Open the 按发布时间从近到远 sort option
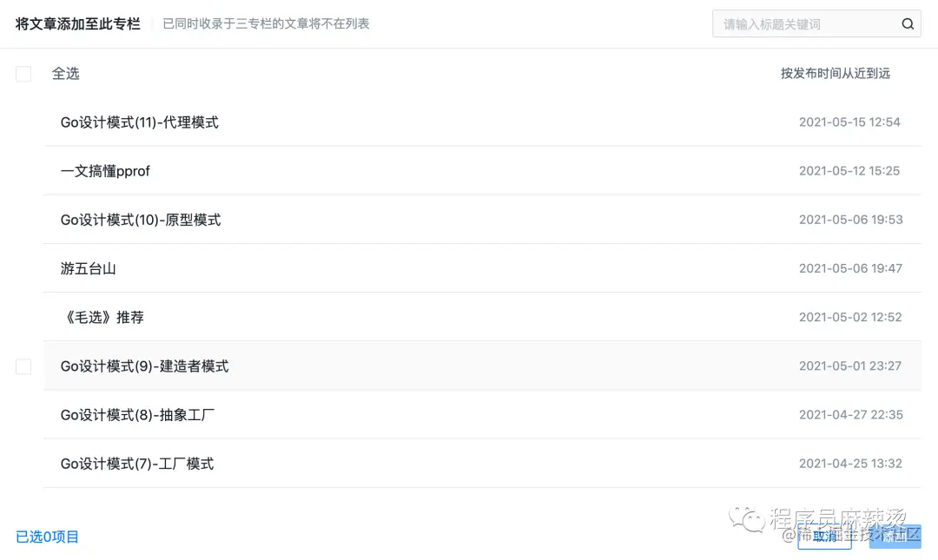Screen dimensions: 938x560 coord(836,74)
